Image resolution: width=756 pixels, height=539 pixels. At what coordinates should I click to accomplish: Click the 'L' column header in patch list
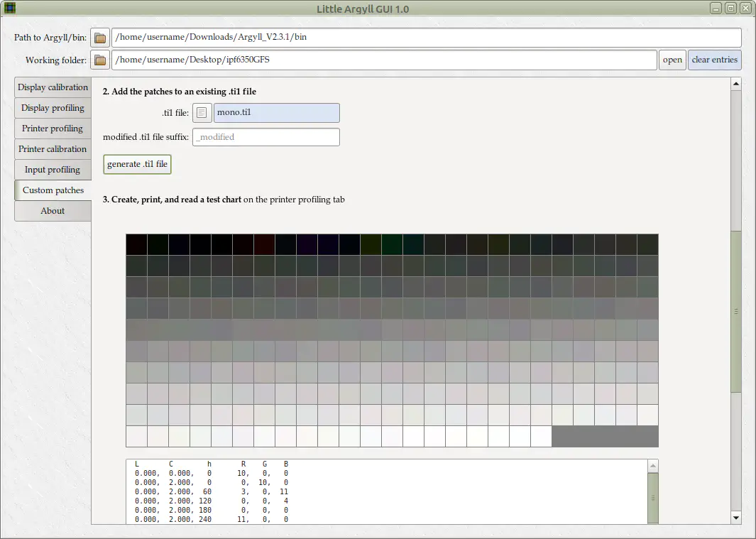click(137, 464)
